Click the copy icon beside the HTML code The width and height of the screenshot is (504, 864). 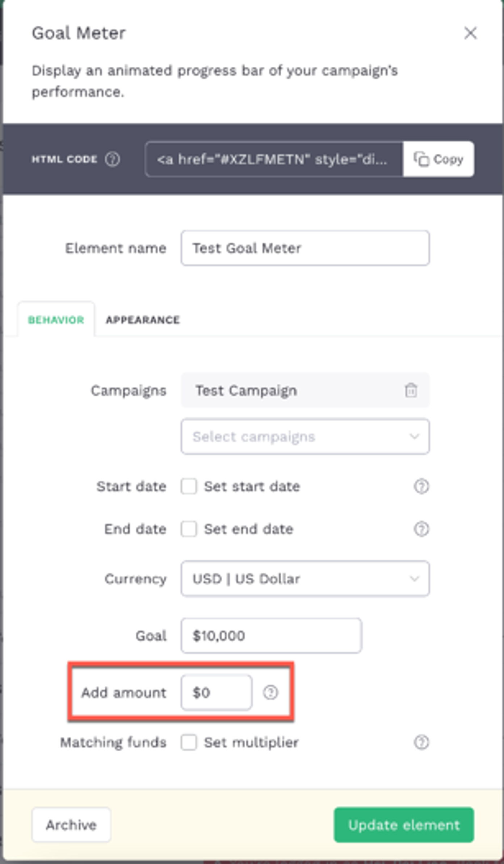tap(421, 159)
